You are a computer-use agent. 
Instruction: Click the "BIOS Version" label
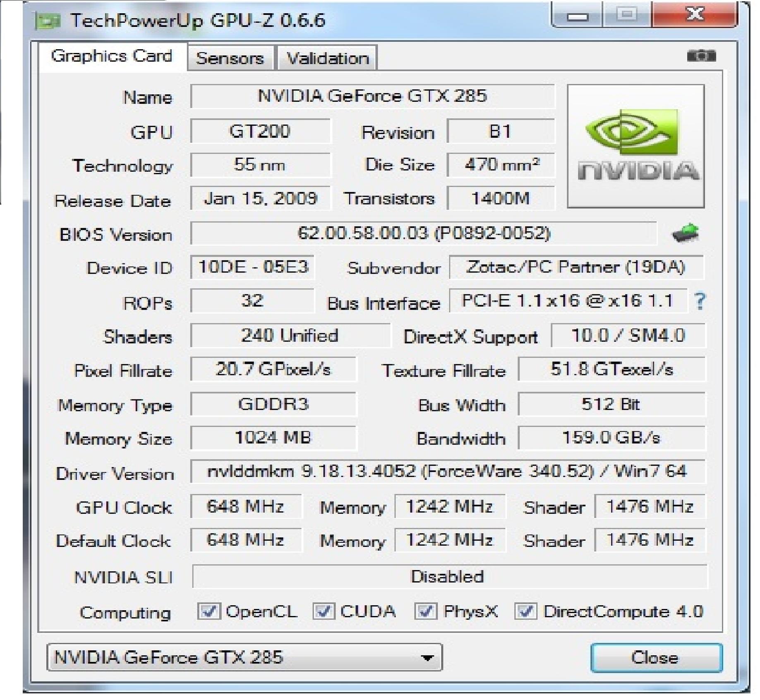pos(116,235)
